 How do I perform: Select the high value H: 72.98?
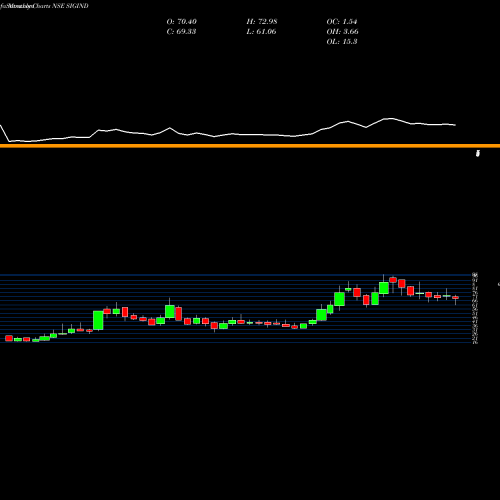pyautogui.click(x=262, y=22)
